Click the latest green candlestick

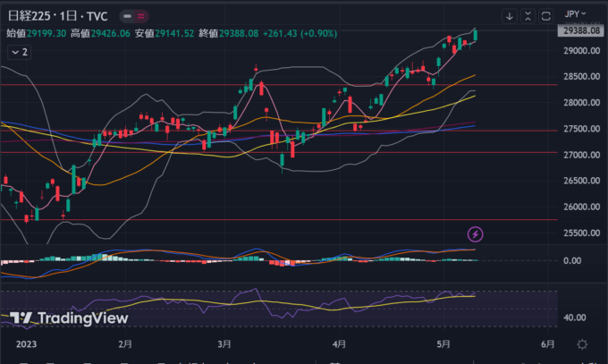coord(476,34)
